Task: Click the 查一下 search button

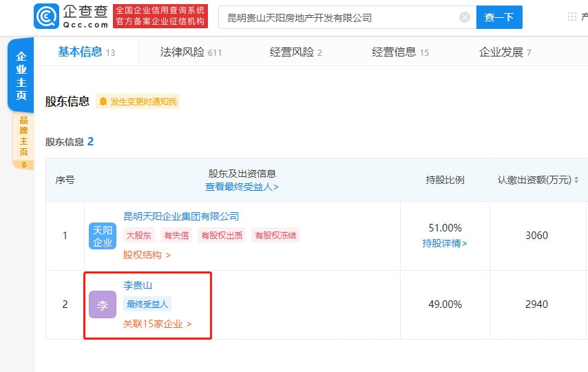Action: [x=499, y=17]
